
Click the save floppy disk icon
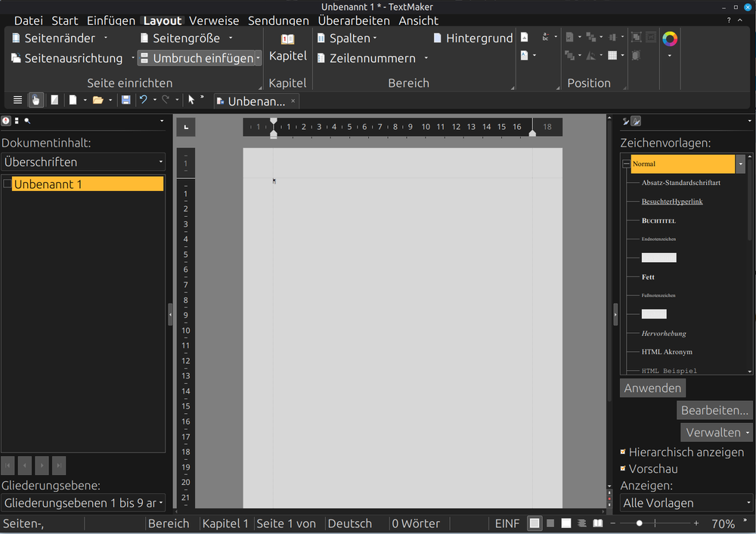(125, 100)
